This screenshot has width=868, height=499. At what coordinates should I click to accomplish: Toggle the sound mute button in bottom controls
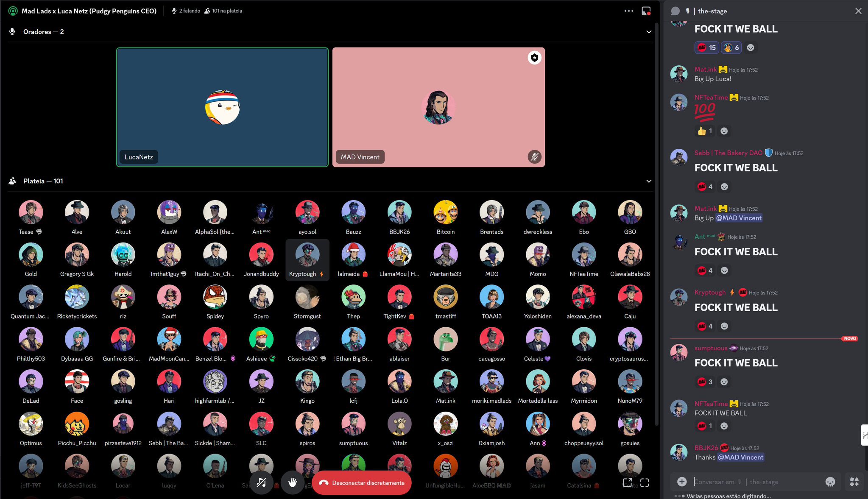coord(262,482)
